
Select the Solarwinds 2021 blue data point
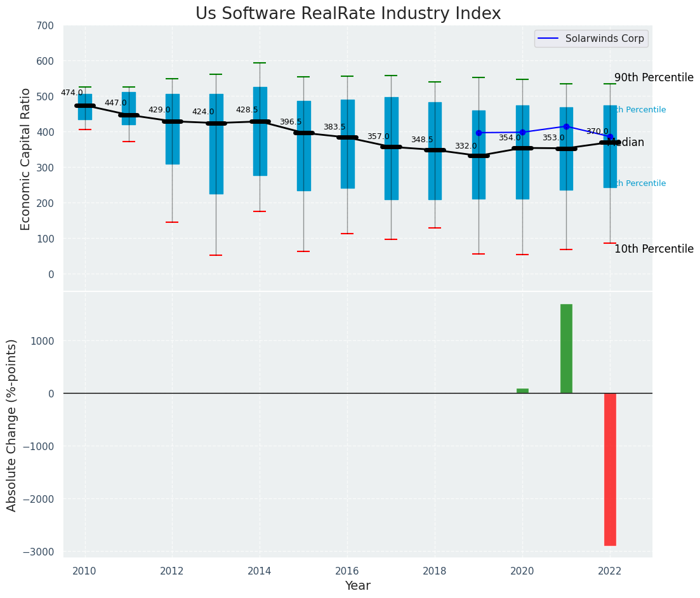(x=567, y=127)
